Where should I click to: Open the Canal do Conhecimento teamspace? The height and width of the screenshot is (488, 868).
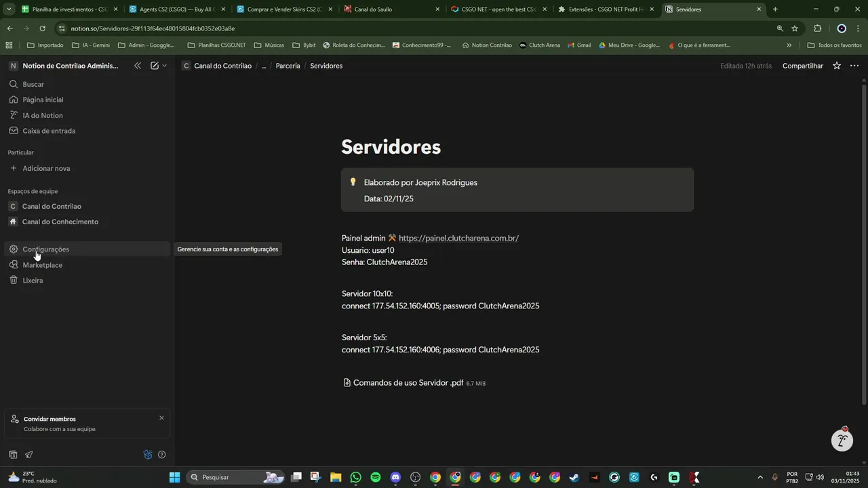[87, 222]
